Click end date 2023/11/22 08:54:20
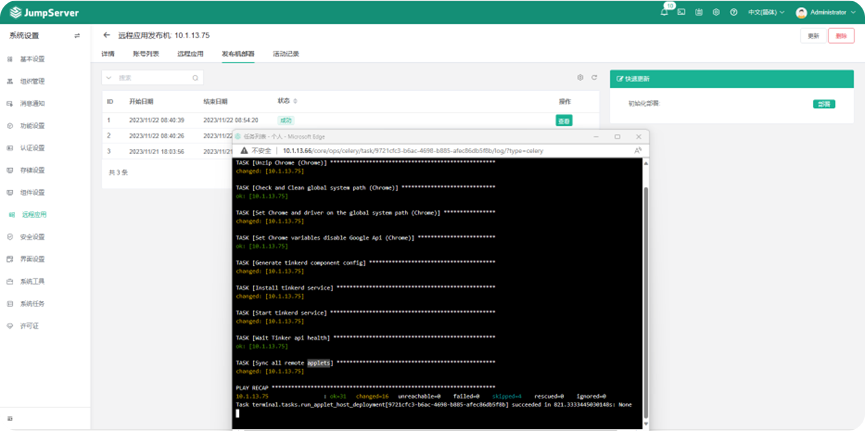865x431 pixels. pos(231,120)
